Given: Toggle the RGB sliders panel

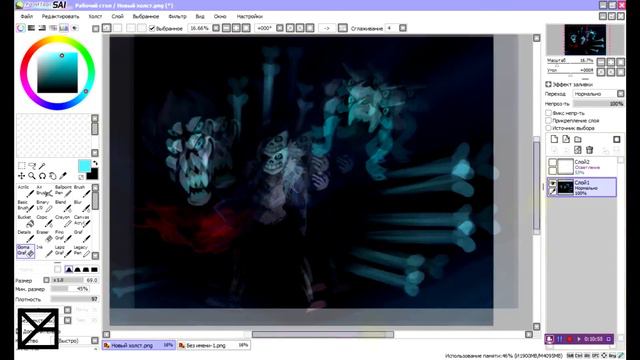Looking at the screenshot, I should (x=31, y=28).
